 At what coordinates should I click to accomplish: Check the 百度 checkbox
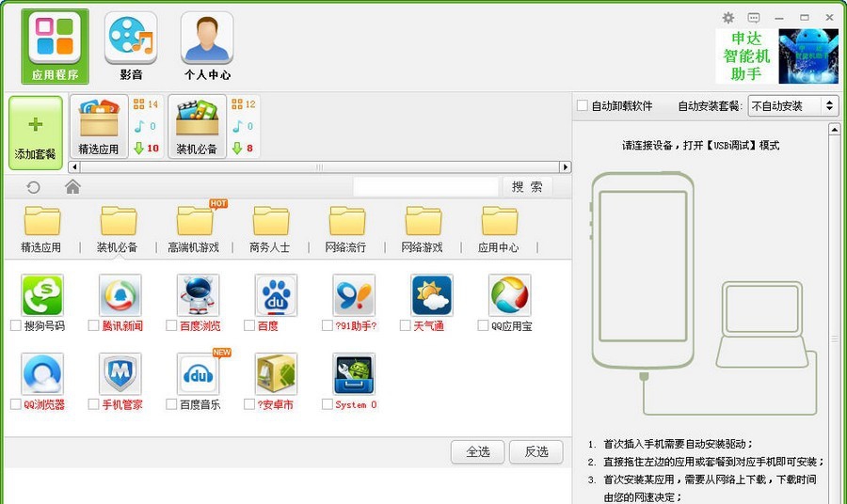pos(249,325)
